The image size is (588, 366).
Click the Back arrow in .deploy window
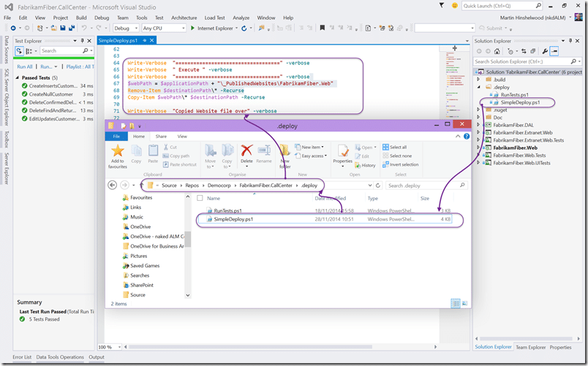(112, 185)
